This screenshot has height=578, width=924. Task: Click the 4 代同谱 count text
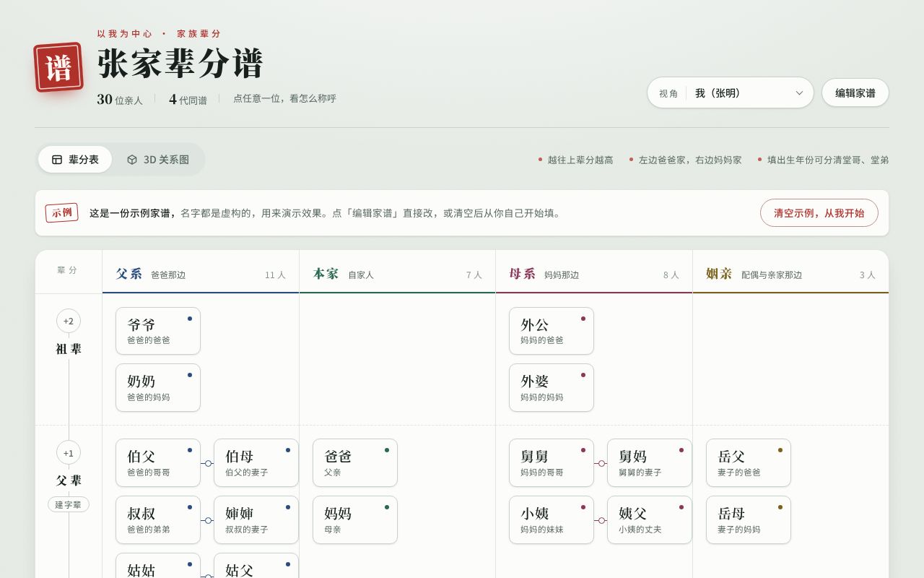(188, 100)
